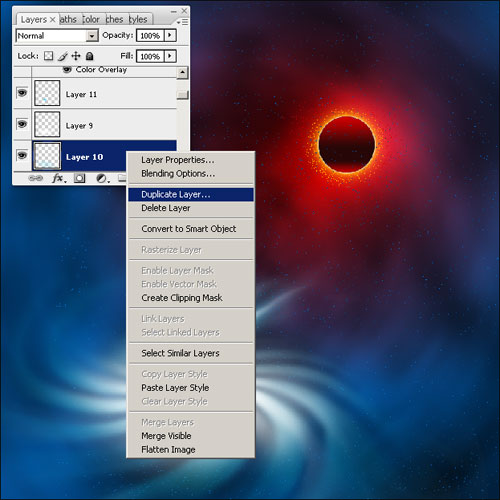Image resolution: width=500 pixels, height=500 pixels.
Task: Click the lock all padlock icon
Action: tap(89, 56)
